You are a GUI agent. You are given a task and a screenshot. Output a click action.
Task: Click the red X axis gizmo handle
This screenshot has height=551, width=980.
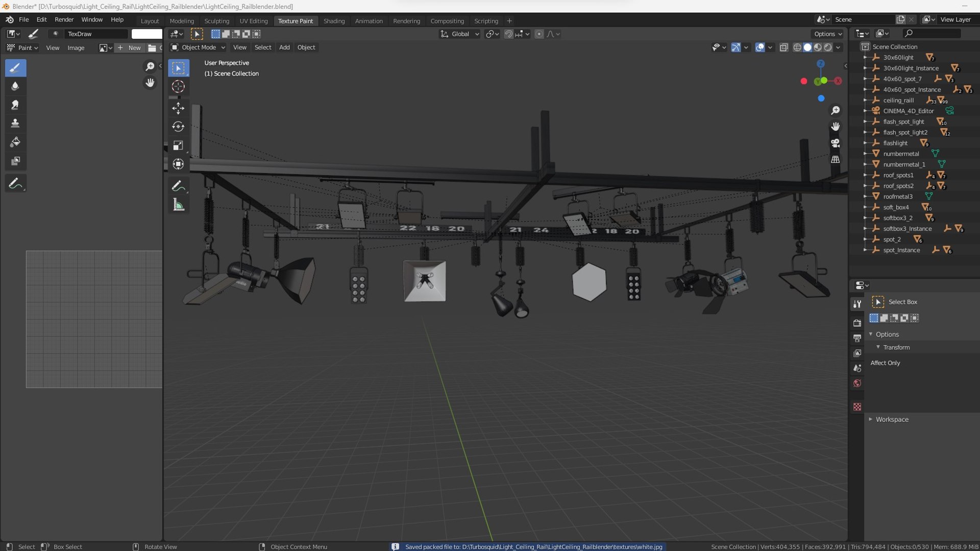[x=838, y=81]
